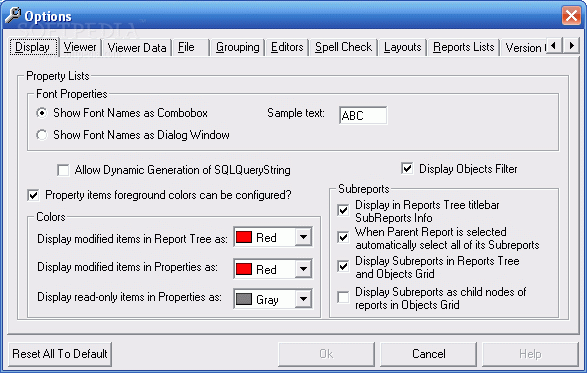Click the Options wrench title icon
Screen dimensions: 587x373
tap(13, 15)
